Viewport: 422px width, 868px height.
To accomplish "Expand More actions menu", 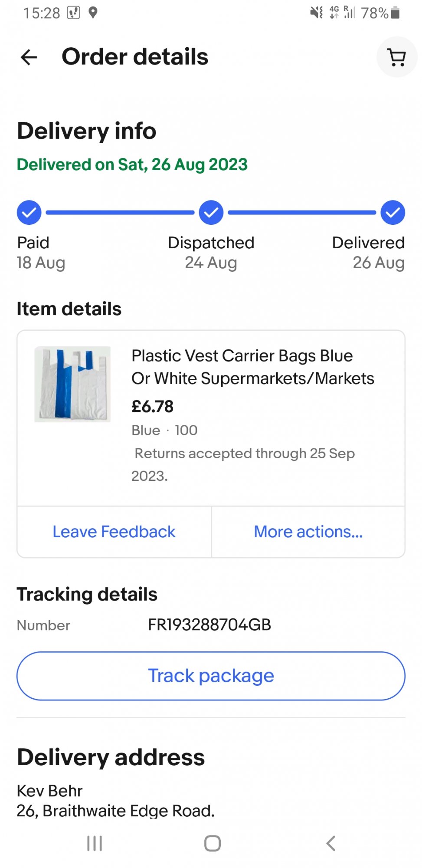I will [x=308, y=532].
